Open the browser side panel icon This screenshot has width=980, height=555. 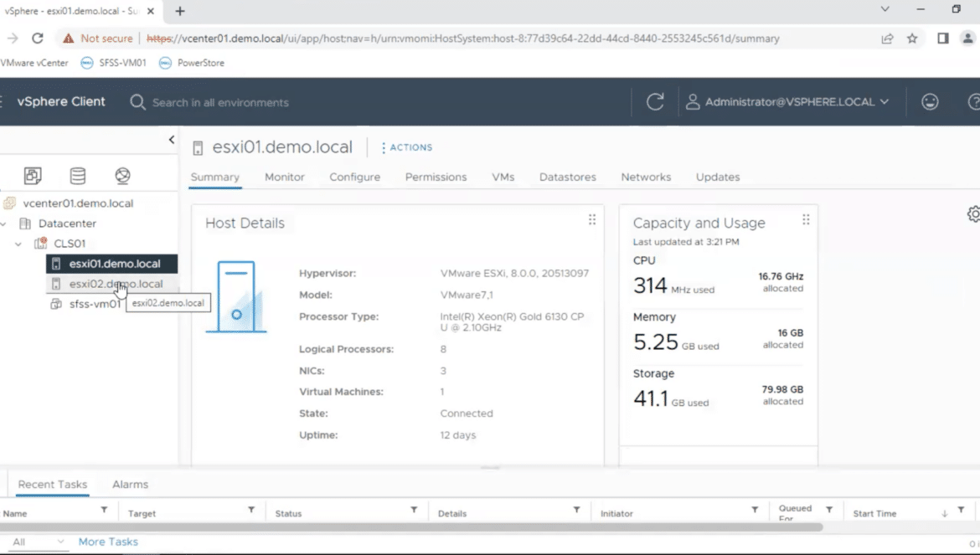[x=943, y=38]
